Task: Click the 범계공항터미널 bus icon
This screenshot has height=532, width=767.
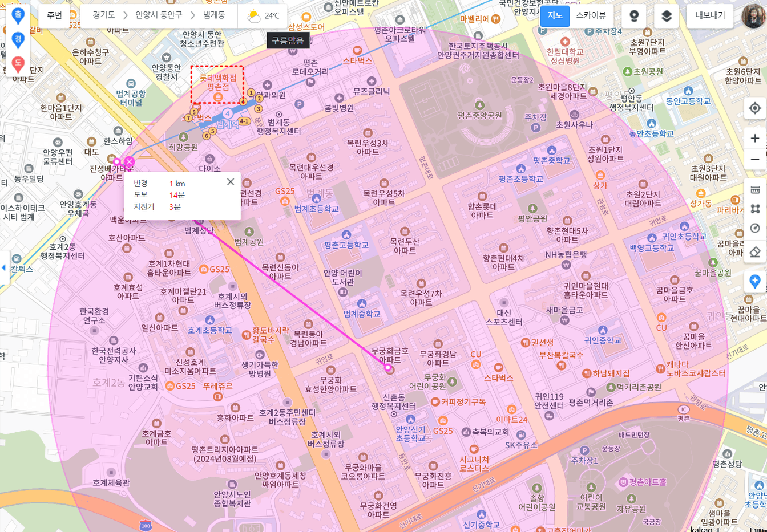Action: tap(131, 84)
